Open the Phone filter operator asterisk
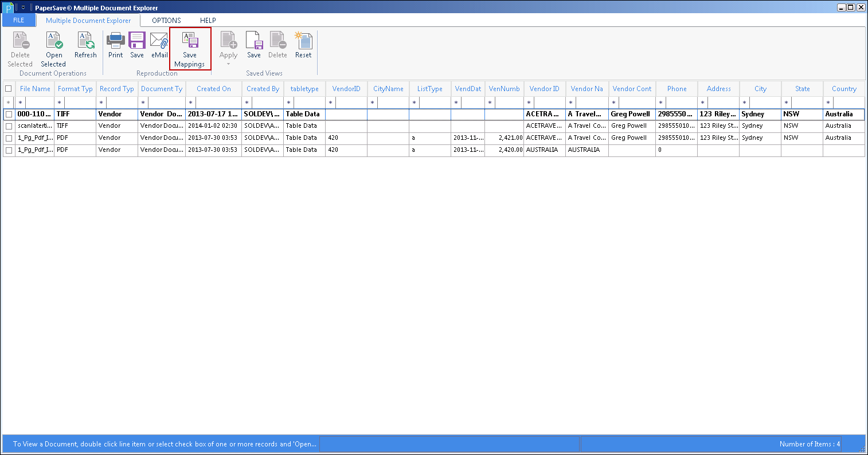 tap(661, 103)
